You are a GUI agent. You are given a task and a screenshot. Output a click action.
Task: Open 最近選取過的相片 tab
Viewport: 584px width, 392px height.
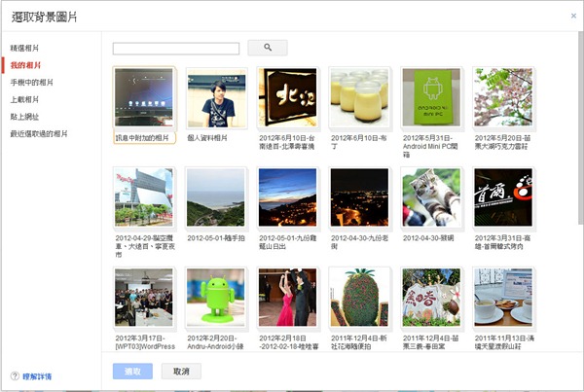click(39, 133)
